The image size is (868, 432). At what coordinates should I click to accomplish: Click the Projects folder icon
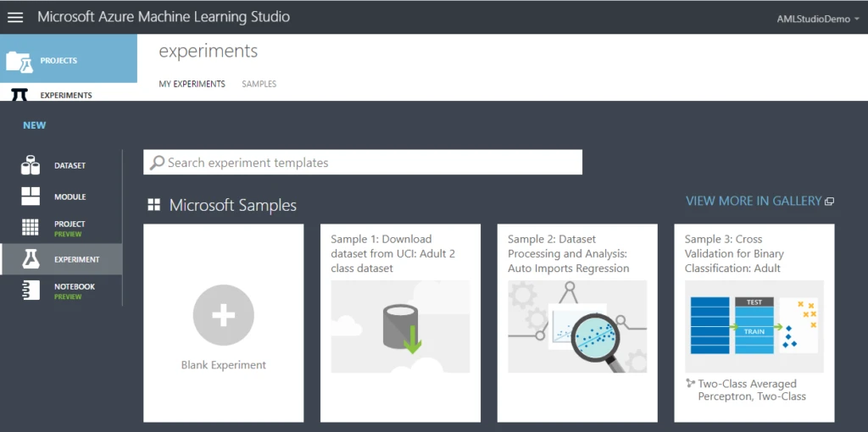(x=19, y=61)
